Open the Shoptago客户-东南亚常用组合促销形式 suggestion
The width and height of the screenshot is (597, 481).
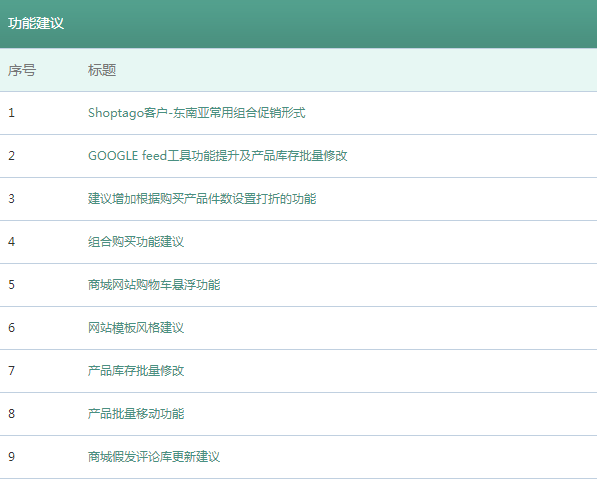tap(196, 113)
